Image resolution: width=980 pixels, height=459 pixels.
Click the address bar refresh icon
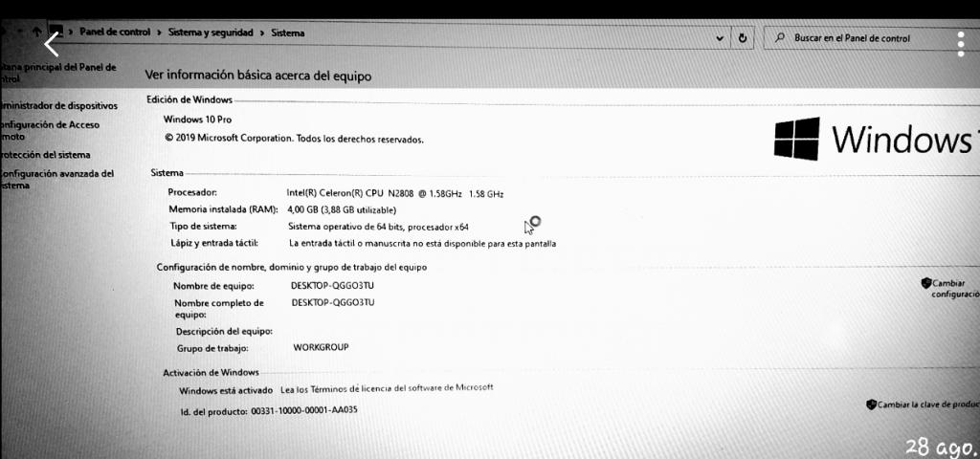point(742,38)
